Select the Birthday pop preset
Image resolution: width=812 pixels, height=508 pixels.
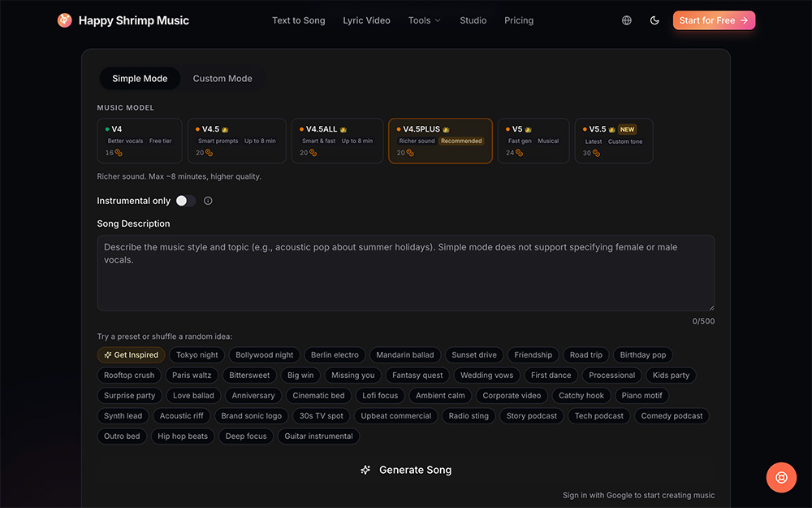642,355
